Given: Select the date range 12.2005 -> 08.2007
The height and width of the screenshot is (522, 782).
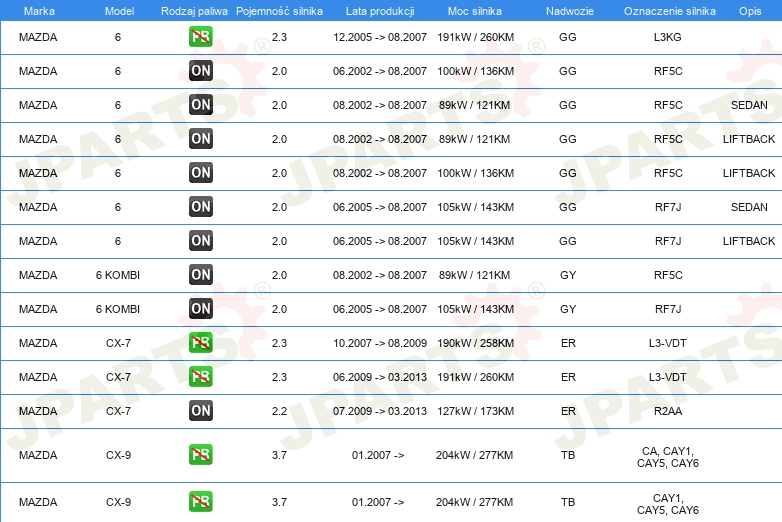Looking at the screenshot, I should 380,37.
